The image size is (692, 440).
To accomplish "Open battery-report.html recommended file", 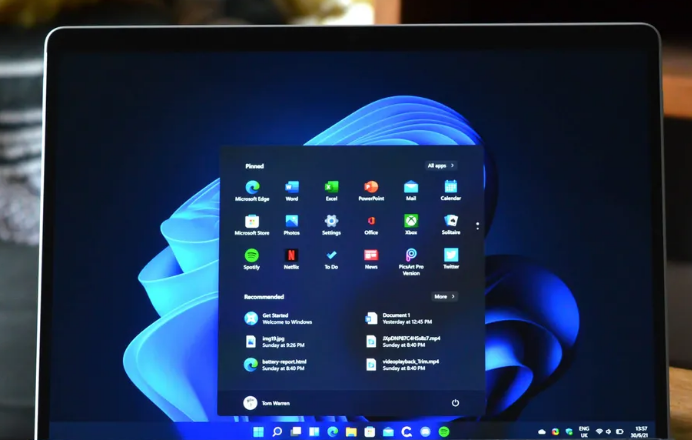I will click(x=275, y=365).
